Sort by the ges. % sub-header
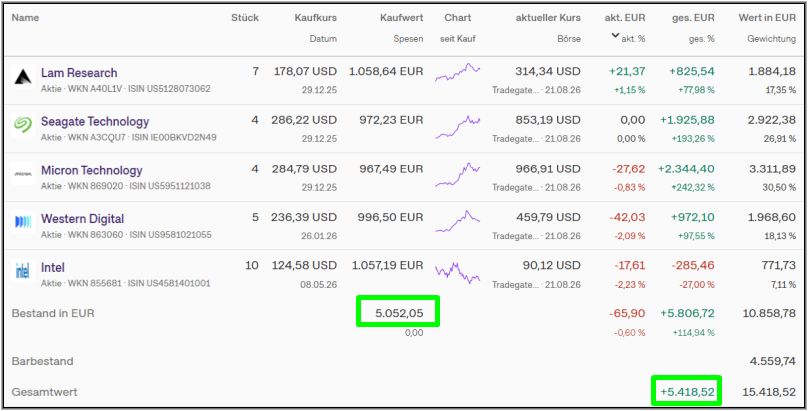 [702, 39]
